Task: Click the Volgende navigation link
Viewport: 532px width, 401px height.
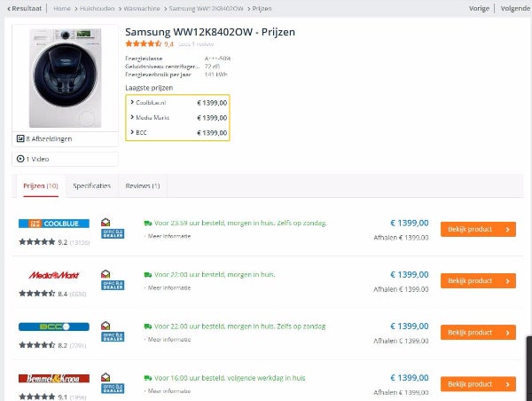Action: (x=516, y=8)
